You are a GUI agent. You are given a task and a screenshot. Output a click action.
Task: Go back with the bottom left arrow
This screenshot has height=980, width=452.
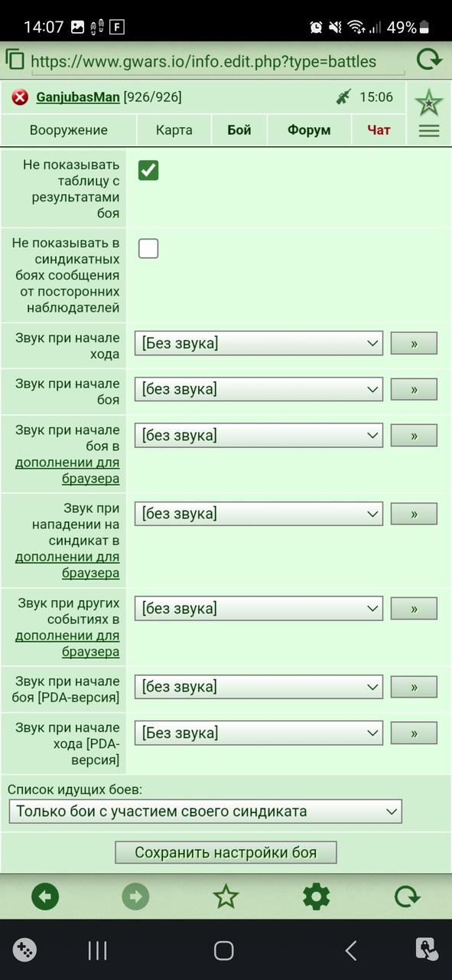click(45, 897)
